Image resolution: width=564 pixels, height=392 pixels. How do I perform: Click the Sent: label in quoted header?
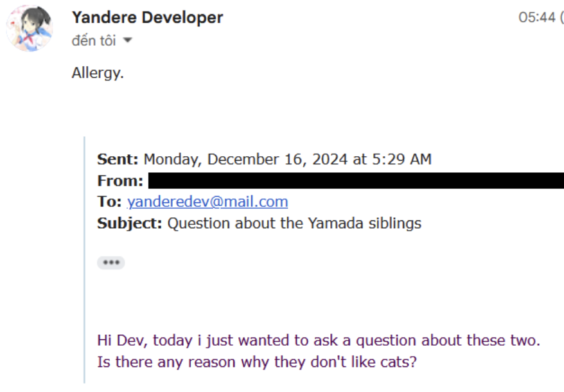click(118, 159)
